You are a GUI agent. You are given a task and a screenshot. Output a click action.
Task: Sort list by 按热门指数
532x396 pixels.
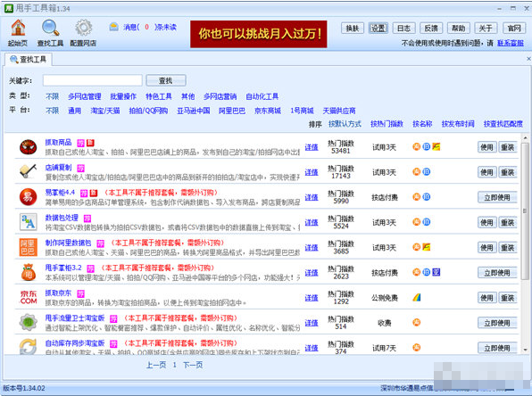coord(387,124)
